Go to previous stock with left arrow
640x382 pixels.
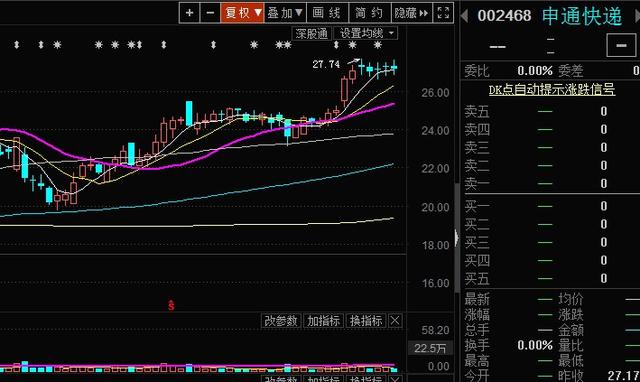pyautogui.click(x=464, y=16)
